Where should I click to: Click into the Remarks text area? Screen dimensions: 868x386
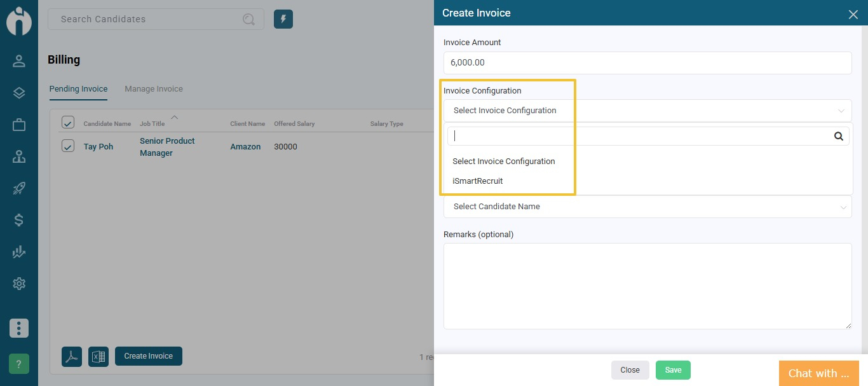(647, 286)
